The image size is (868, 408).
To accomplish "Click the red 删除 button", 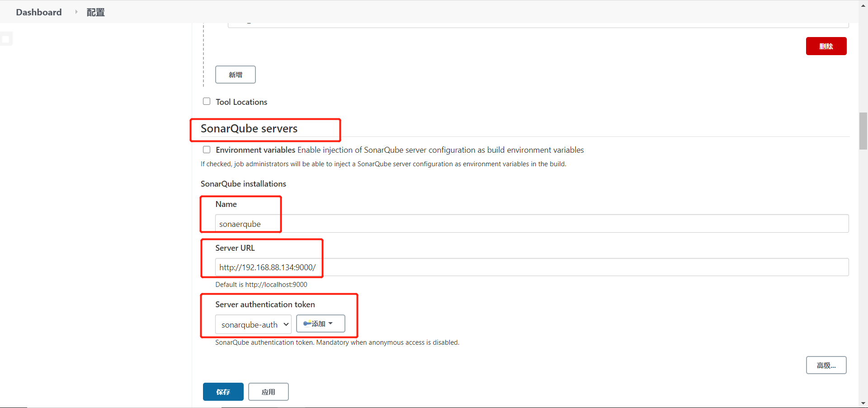I will pyautogui.click(x=826, y=46).
